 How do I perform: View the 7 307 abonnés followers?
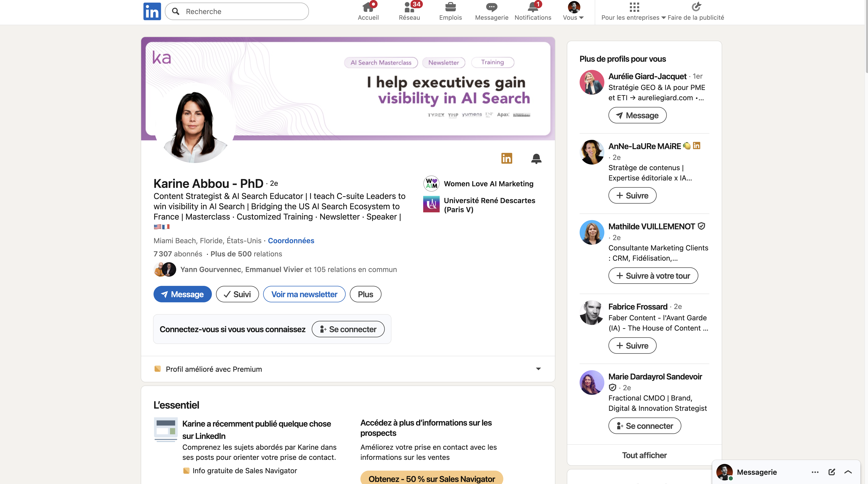tap(178, 254)
